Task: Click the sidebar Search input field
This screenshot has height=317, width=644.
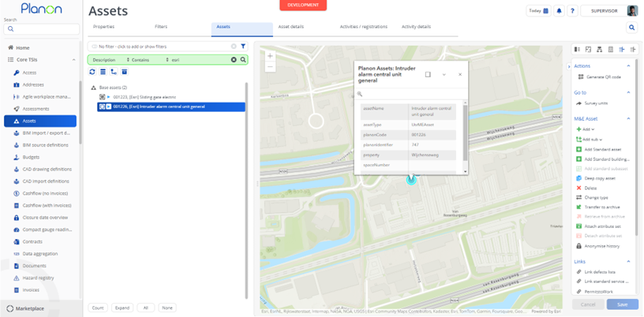Action: tap(42, 29)
